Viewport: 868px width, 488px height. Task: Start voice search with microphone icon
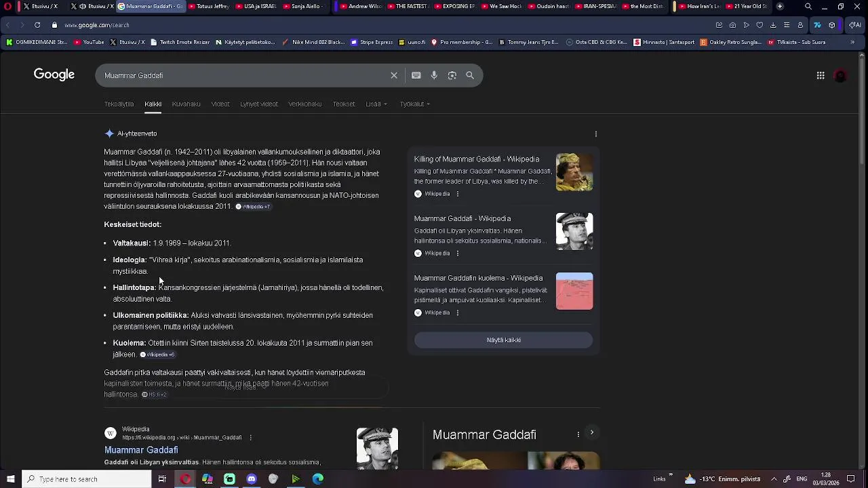[x=434, y=75]
